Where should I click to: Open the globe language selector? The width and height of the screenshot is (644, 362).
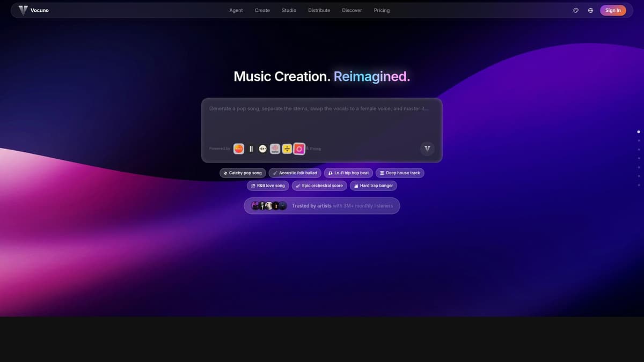tap(590, 10)
